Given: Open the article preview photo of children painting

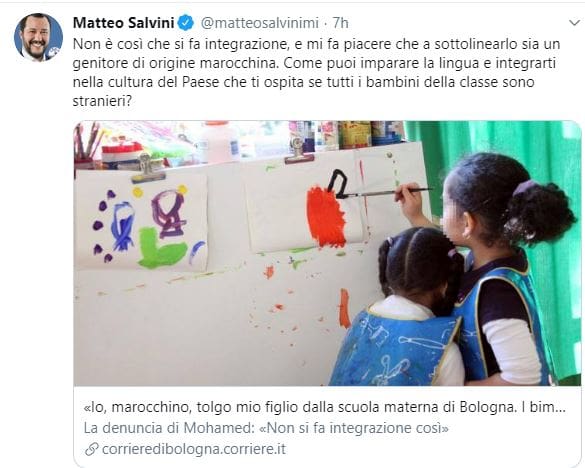Looking at the screenshot, I should [327, 253].
